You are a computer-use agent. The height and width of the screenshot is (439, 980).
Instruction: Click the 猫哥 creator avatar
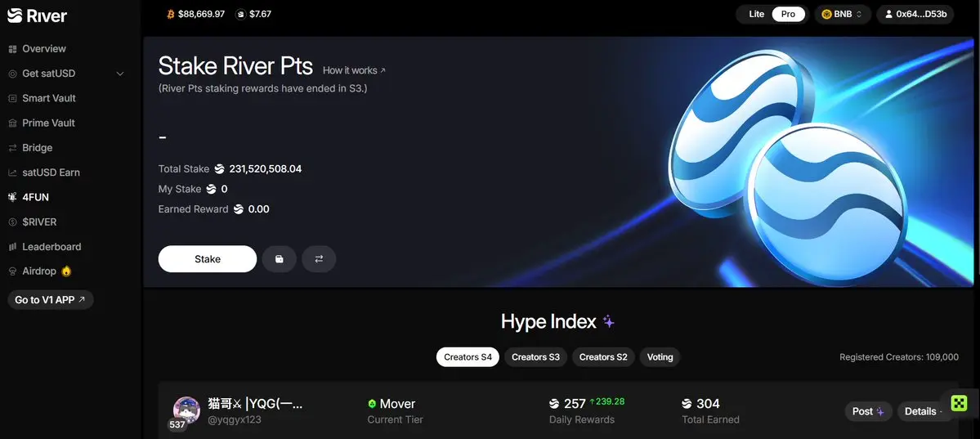[186, 410]
